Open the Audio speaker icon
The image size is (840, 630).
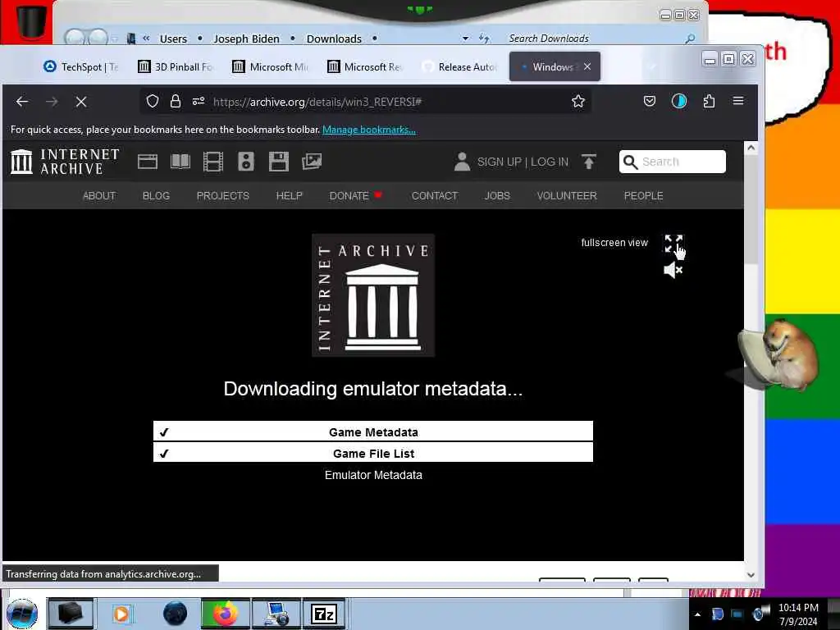pos(246,162)
